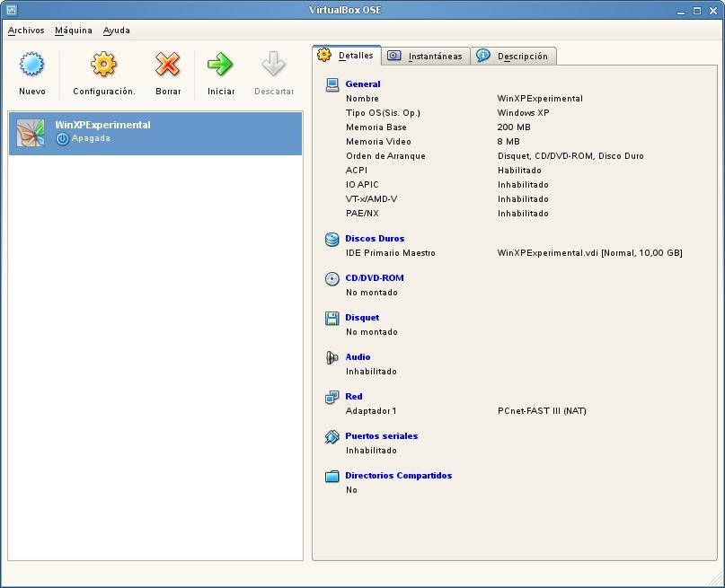725x588 pixels.
Task: Click the Nuevo blue starburst icon
Action: tap(32, 64)
